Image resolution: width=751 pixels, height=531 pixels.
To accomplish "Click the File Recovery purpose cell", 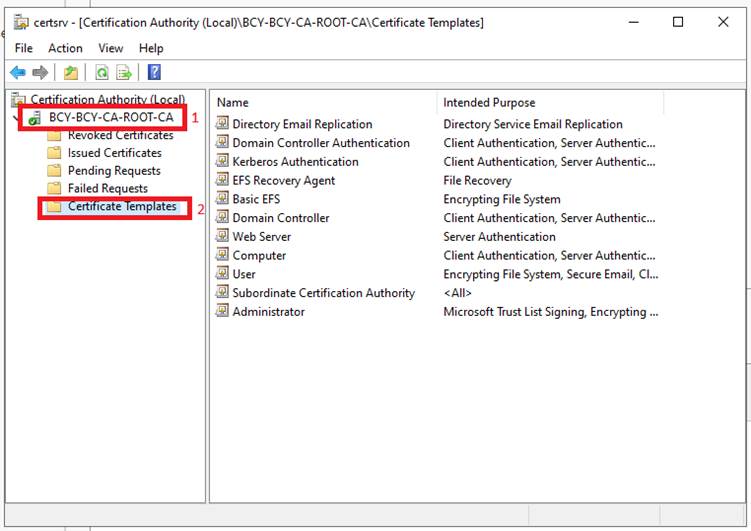I will [478, 181].
